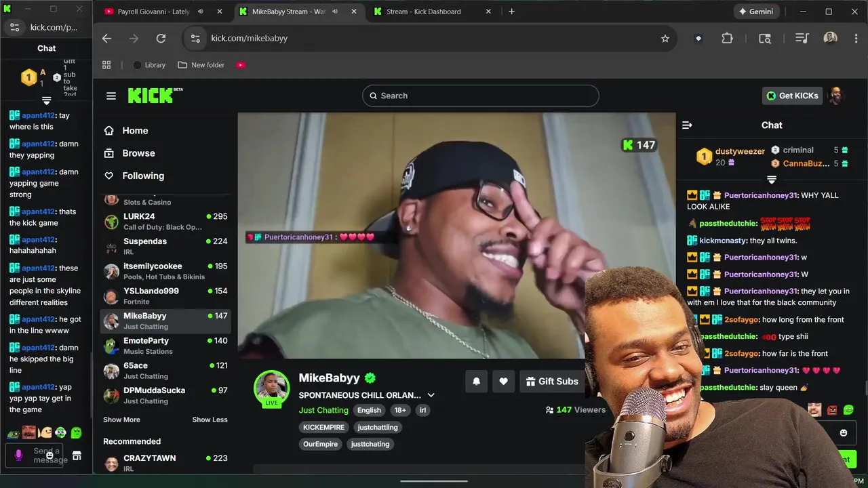Close the MikeBabyy Stream tab
This screenshot has height=488, width=868.
[353, 12]
